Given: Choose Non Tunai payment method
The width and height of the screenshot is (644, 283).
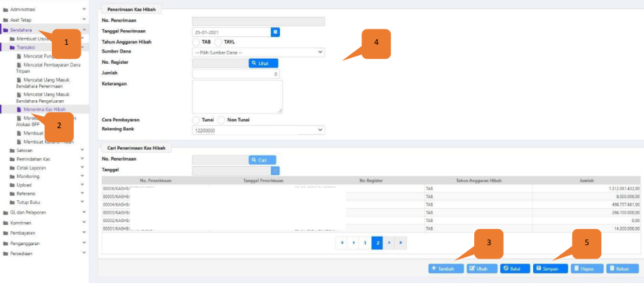Looking at the screenshot, I should tap(222, 120).
